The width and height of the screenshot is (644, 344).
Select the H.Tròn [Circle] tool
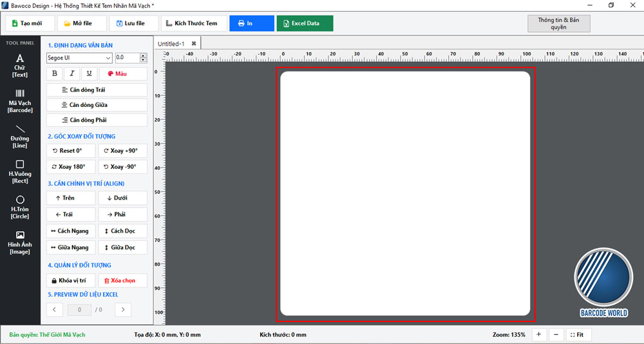point(20,207)
